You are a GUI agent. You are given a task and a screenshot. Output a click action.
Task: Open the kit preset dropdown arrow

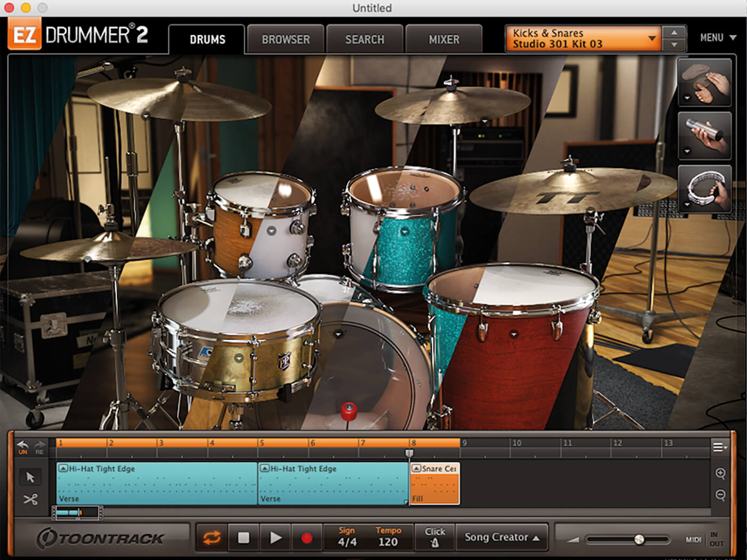(651, 38)
